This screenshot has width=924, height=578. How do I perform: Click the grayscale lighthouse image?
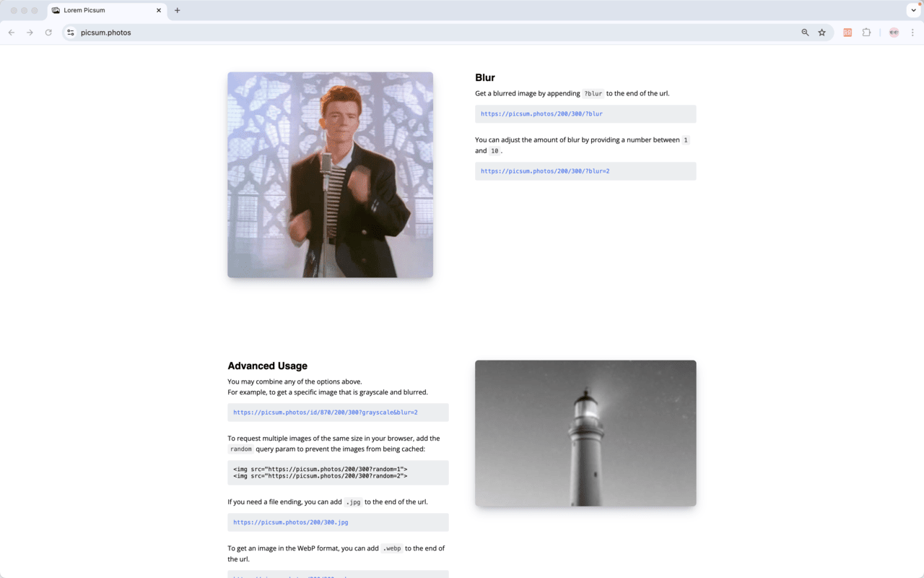point(585,433)
